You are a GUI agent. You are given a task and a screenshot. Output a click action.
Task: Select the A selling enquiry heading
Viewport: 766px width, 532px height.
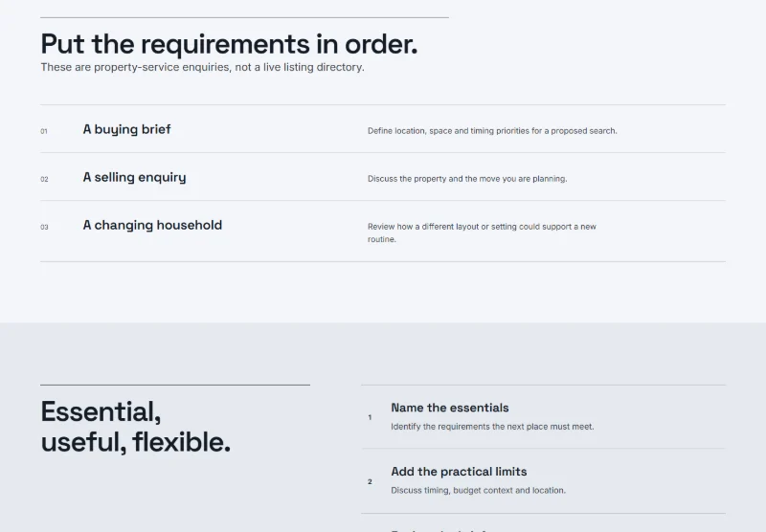[x=134, y=177]
